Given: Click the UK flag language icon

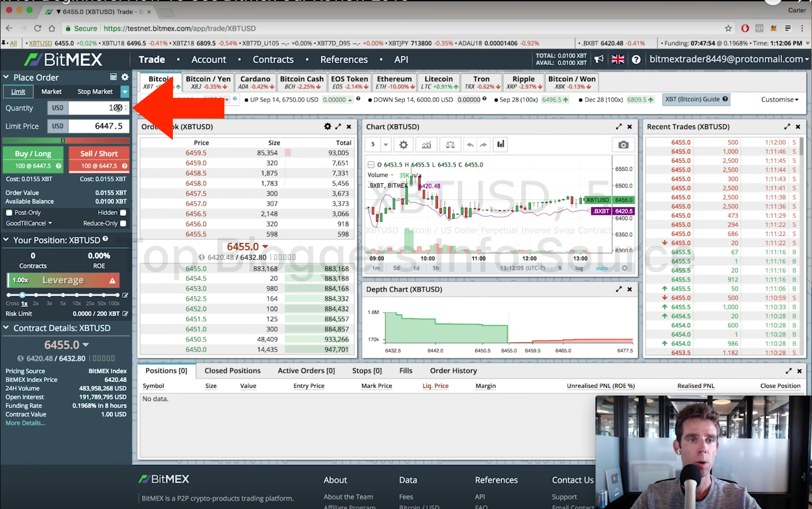Looking at the screenshot, I should click(x=618, y=60).
